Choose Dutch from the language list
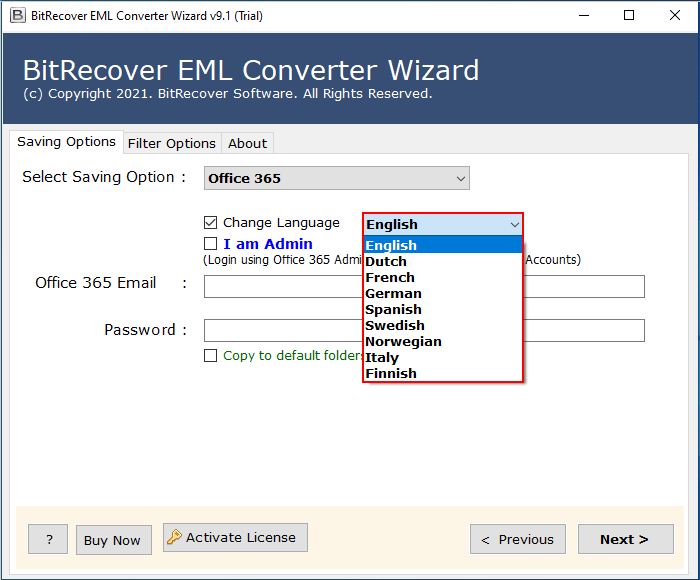Image resolution: width=700 pixels, height=580 pixels. click(x=386, y=261)
